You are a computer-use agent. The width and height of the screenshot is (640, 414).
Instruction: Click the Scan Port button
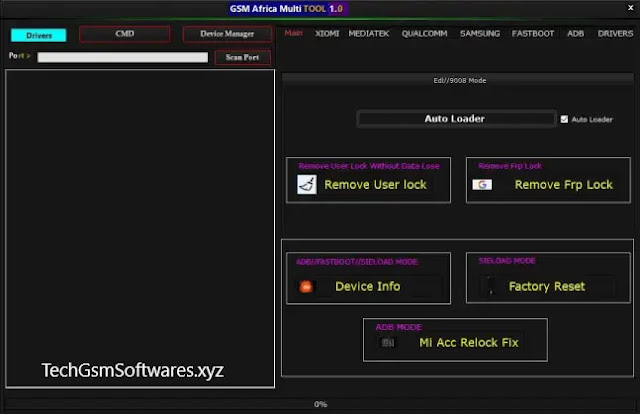242,58
